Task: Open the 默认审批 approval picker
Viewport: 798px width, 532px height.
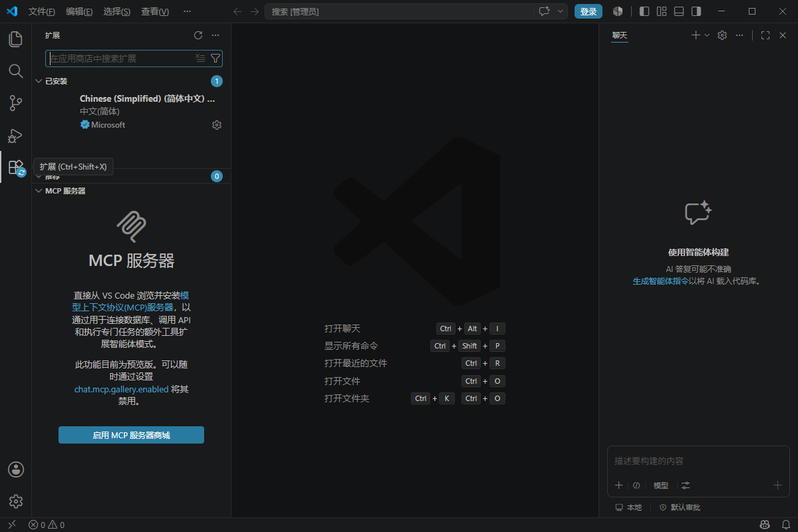Action: tap(680, 507)
